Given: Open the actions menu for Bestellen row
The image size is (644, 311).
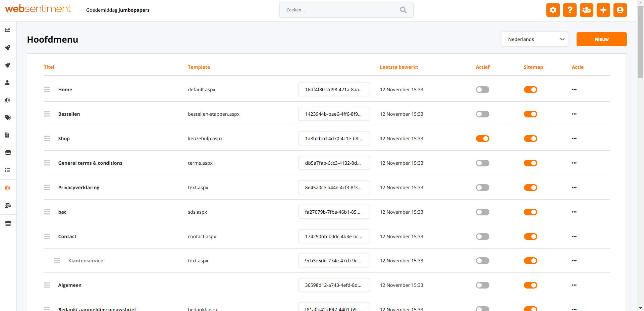Looking at the screenshot, I should 574,114.
